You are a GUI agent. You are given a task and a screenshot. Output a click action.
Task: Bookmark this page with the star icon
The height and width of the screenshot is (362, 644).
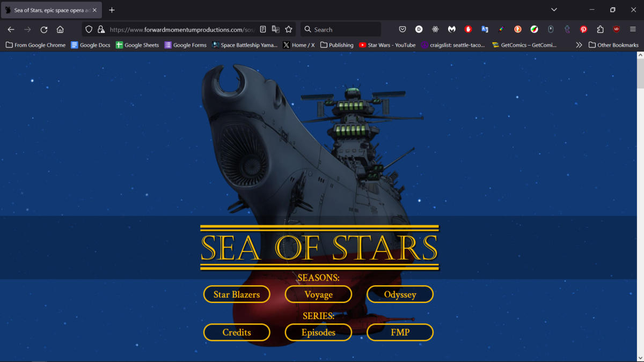(x=289, y=29)
